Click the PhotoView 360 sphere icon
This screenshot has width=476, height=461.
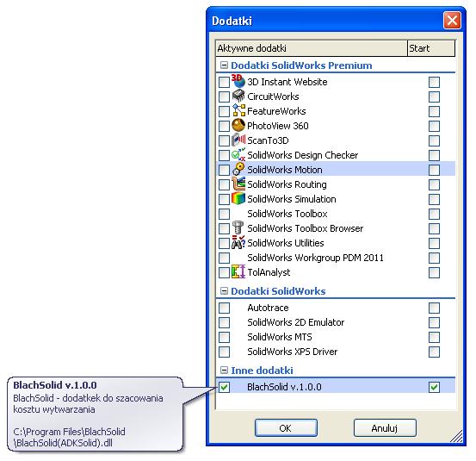point(238,125)
